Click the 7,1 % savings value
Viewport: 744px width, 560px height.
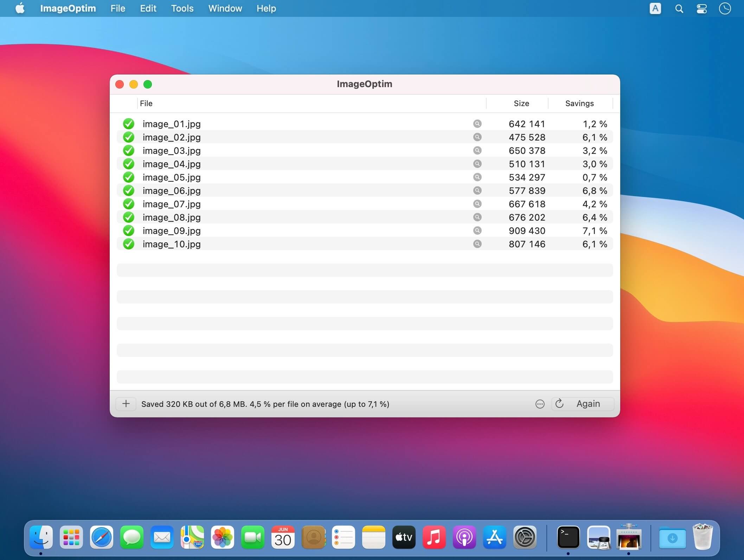coord(595,231)
